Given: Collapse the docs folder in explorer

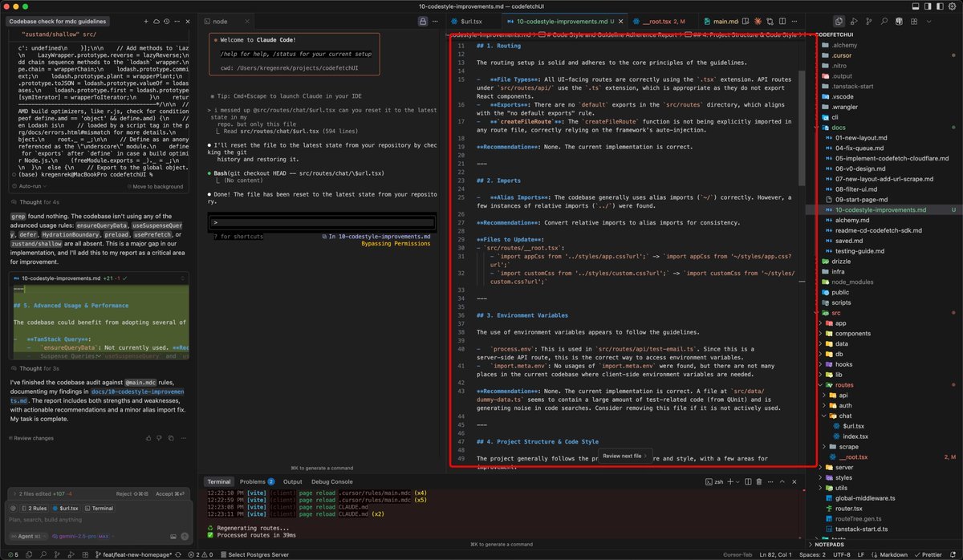Looking at the screenshot, I should click(840, 128).
